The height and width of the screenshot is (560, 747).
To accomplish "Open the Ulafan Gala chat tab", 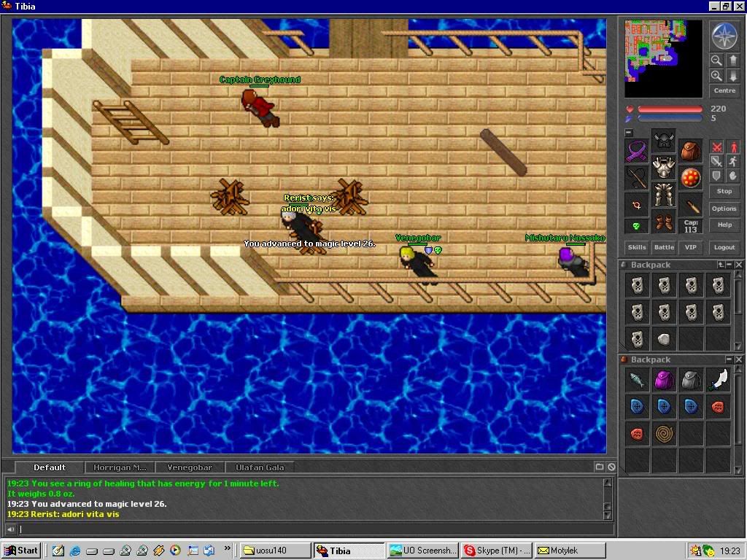I will coord(260,467).
